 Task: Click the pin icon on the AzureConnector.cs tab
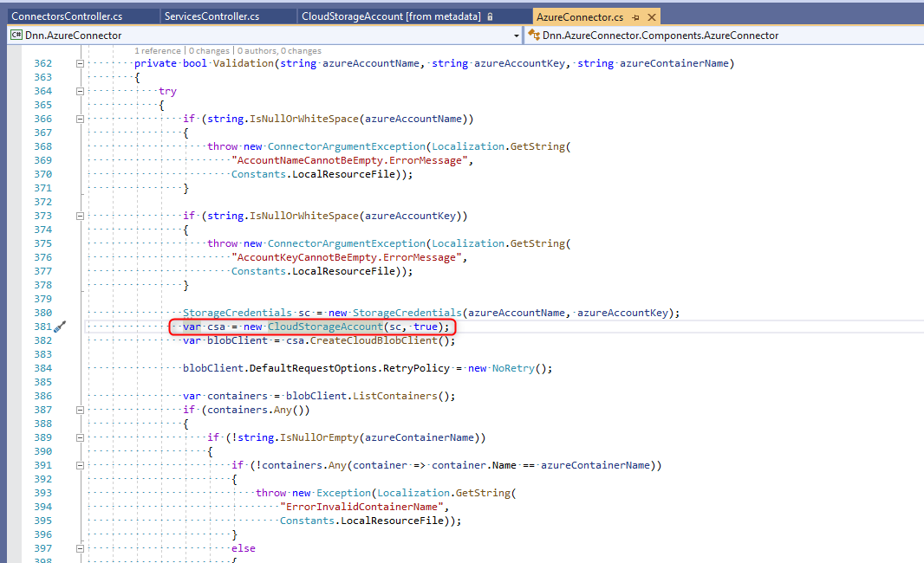point(636,16)
